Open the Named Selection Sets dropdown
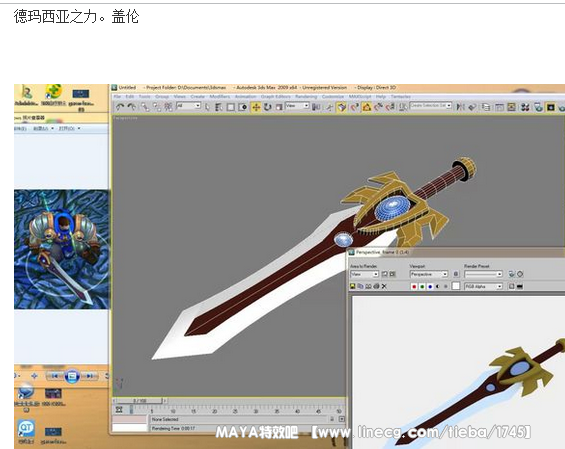This screenshot has height=449, width=565. click(431, 106)
